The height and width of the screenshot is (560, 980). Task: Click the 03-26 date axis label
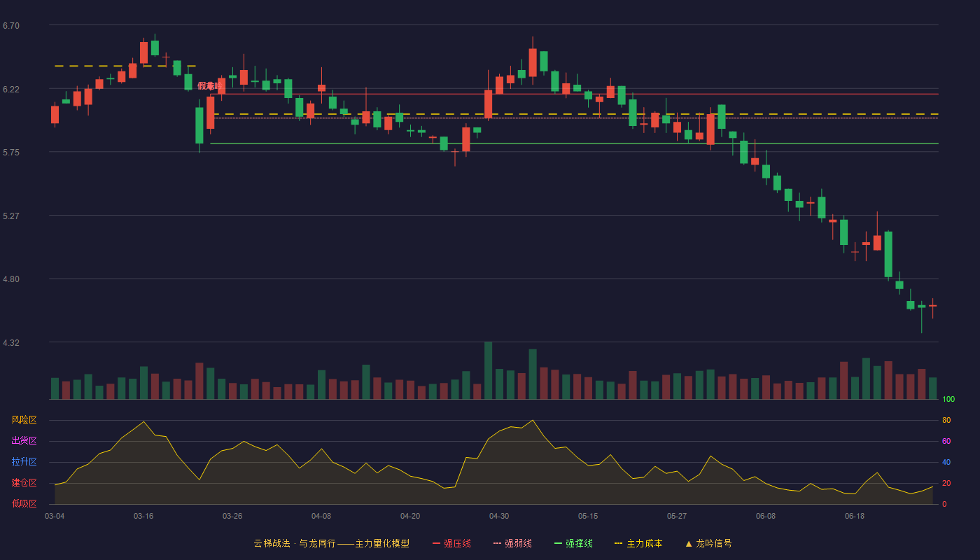[232, 516]
